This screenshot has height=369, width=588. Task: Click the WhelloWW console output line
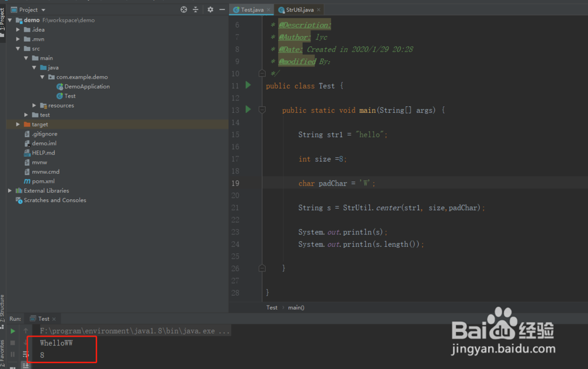pos(56,343)
